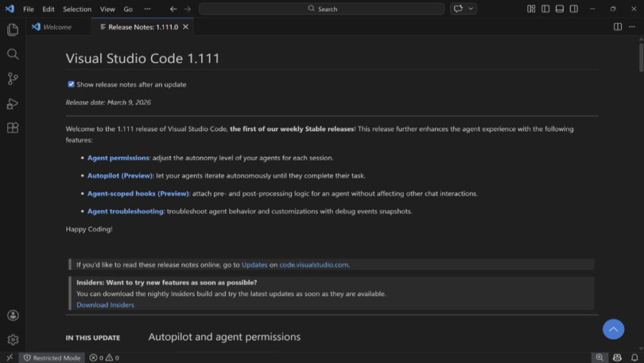Open the Go menu
The height and width of the screenshot is (363, 644).
pyautogui.click(x=128, y=9)
